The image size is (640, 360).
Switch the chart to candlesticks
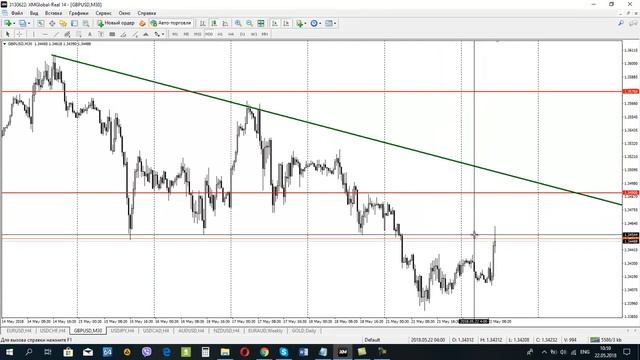pos(214,23)
